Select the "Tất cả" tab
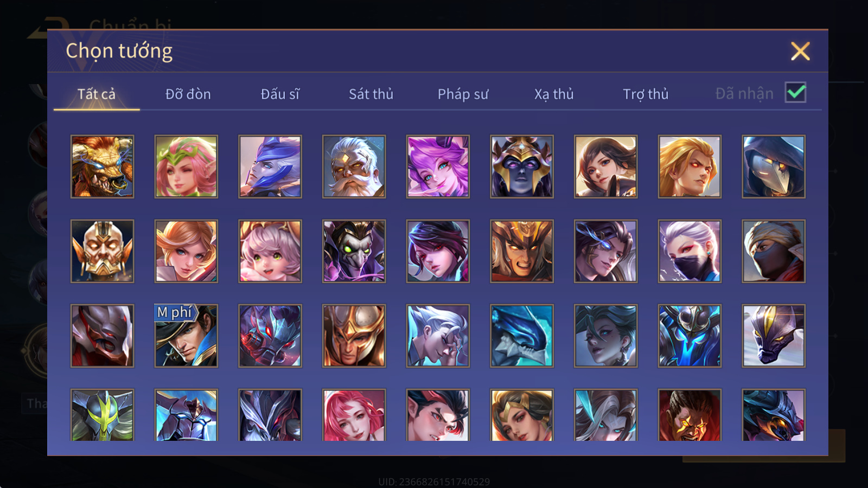868x488 pixels. pyautogui.click(x=97, y=94)
